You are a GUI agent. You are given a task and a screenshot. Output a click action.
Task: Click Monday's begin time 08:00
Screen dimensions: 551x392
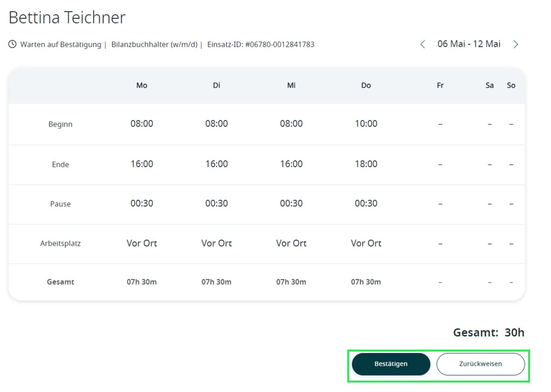coord(141,124)
